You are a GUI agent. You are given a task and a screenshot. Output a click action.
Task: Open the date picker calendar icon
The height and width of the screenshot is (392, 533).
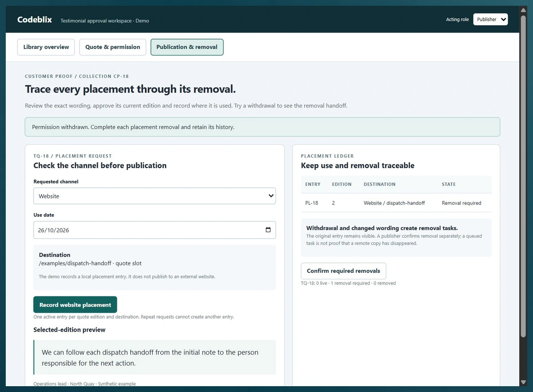[268, 230]
